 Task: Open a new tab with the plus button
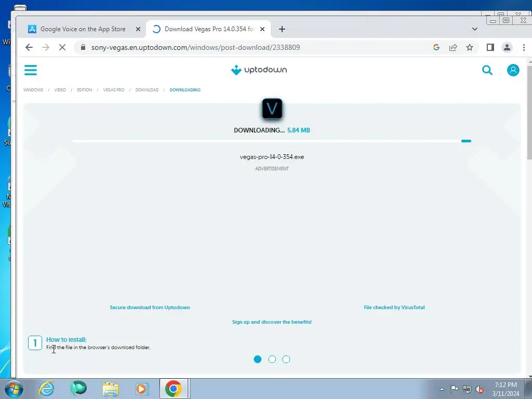[282, 29]
